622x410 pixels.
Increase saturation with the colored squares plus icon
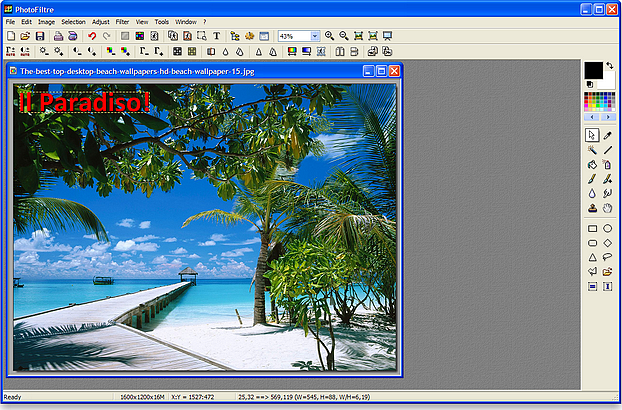tap(125, 51)
